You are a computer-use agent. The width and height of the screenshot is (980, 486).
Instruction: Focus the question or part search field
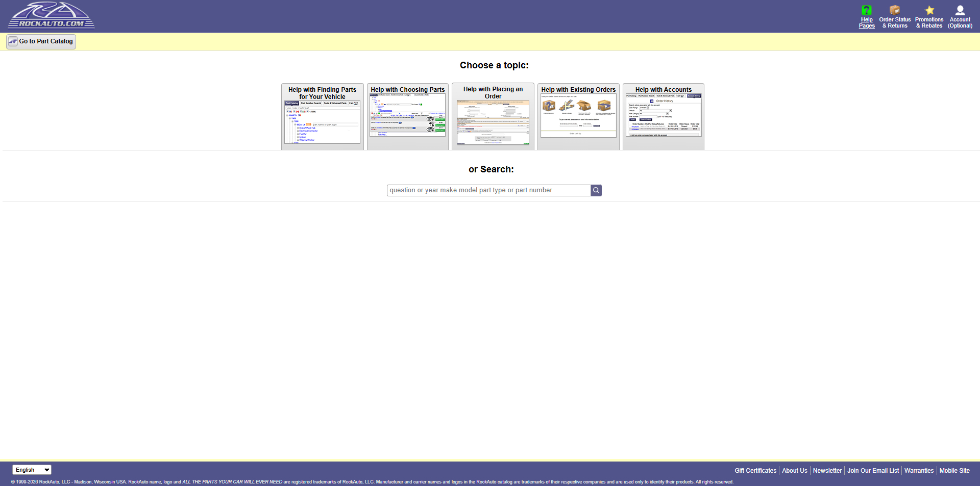[x=488, y=190]
